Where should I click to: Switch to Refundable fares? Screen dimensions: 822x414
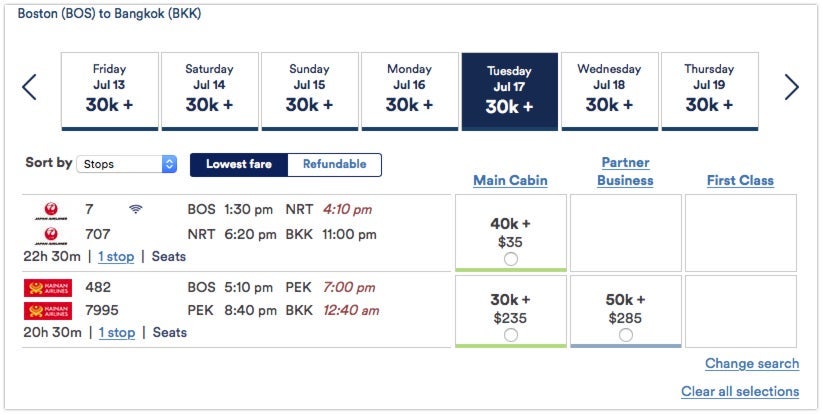(334, 164)
